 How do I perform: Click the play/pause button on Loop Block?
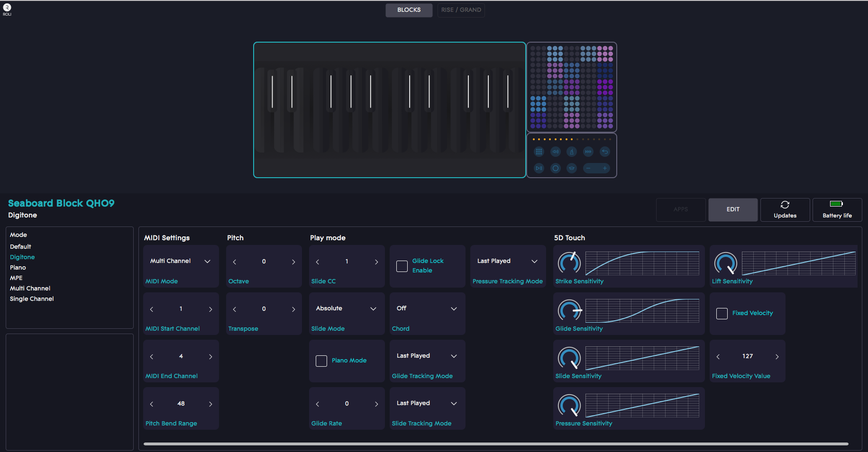pos(539,168)
